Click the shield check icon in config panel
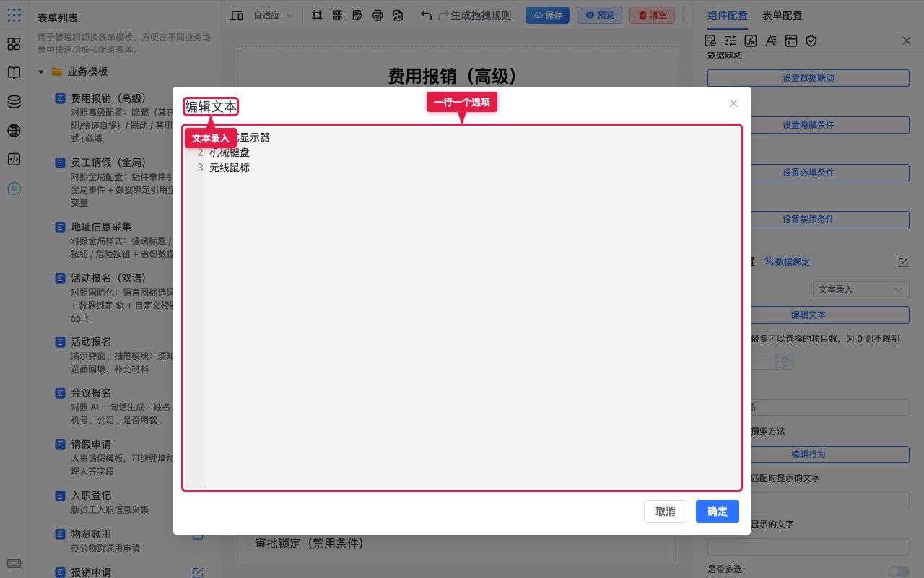 811,40
